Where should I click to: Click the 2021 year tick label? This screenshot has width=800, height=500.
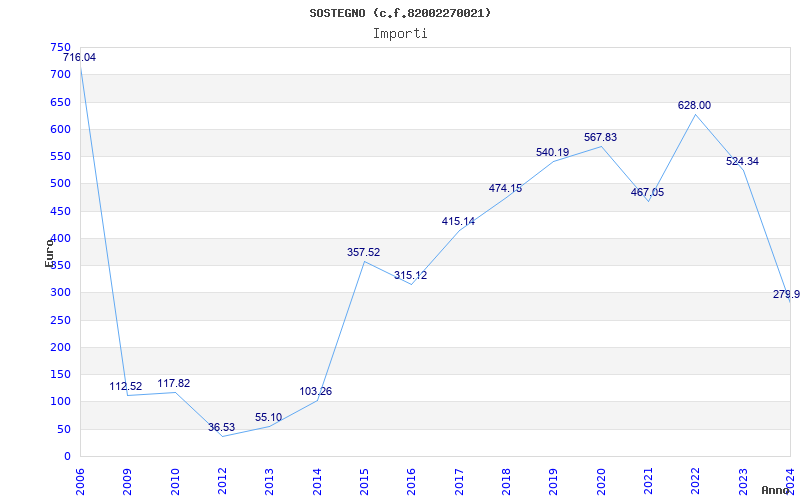coord(648,482)
